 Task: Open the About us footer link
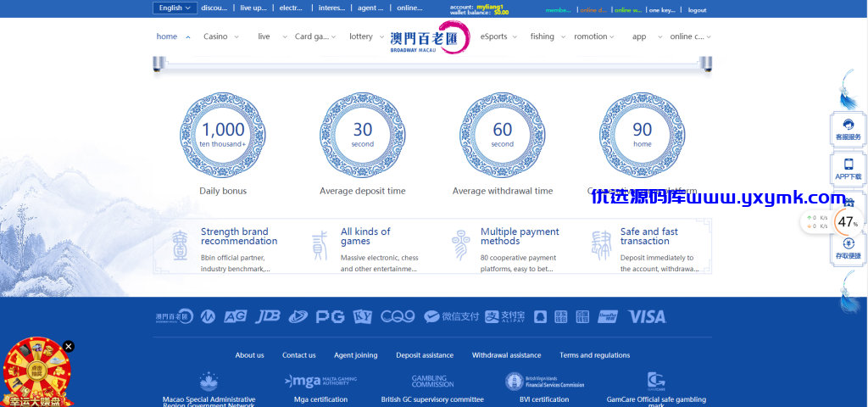(250, 355)
